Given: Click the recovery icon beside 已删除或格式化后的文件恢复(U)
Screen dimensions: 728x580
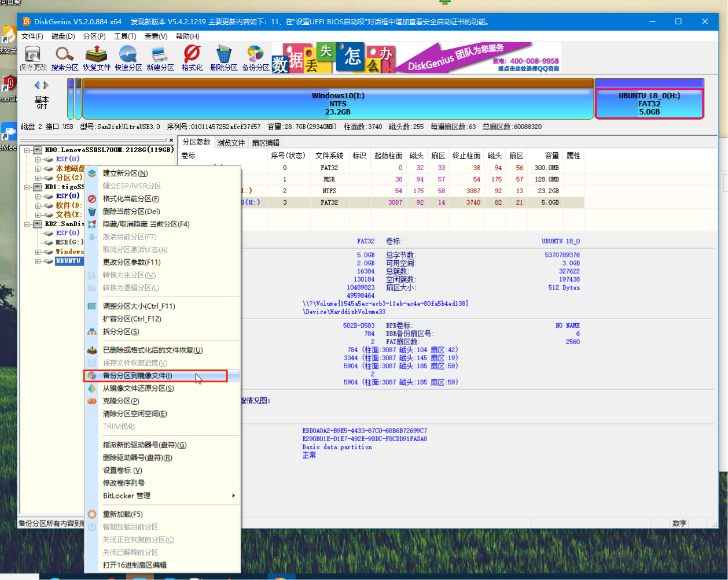Looking at the screenshot, I should [x=91, y=350].
